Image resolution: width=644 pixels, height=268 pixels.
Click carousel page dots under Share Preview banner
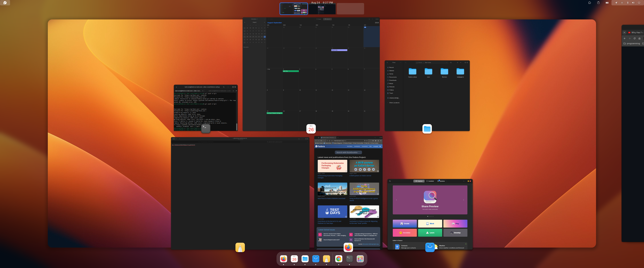tap(430, 216)
